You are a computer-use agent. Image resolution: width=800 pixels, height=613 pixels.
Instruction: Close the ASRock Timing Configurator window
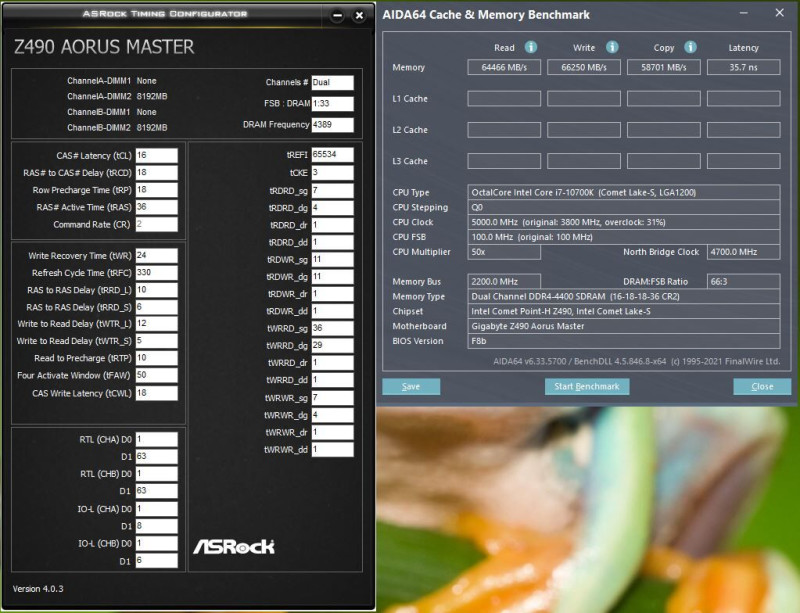359,15
